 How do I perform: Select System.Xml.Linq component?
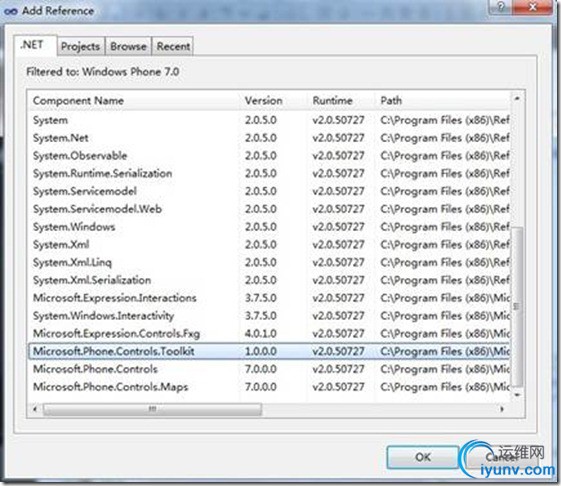click(x=269, y=262)
